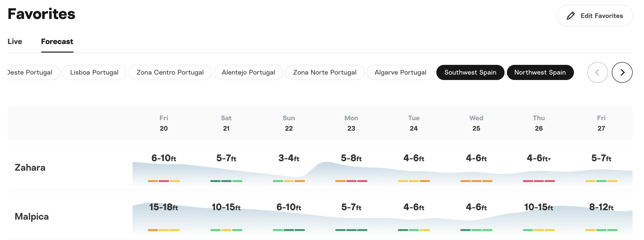The image size is (644, 240).
Task: Open the Zahara spot forecast
Action: [30, 168]
